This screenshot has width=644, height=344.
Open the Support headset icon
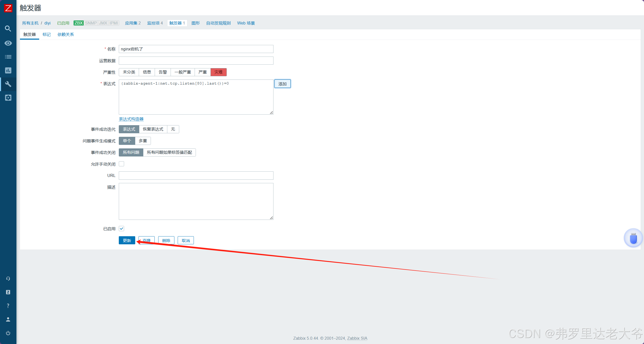8,279
